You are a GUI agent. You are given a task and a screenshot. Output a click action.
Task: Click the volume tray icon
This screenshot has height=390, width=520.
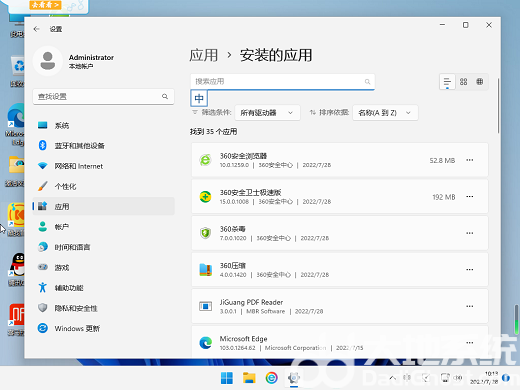(459, 378)
